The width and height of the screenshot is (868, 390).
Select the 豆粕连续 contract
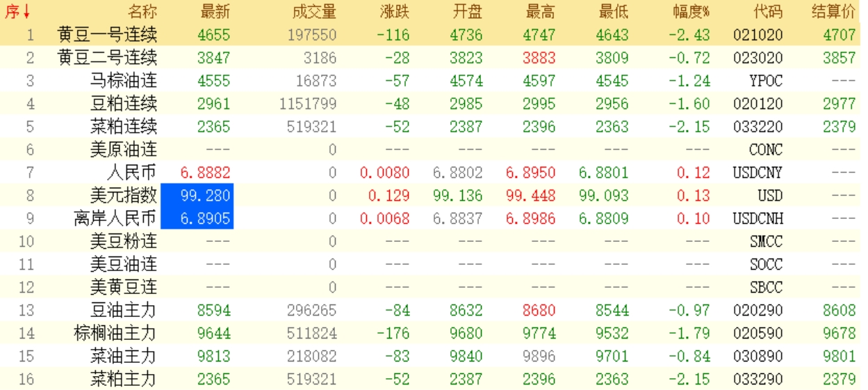[x=124, y=104]
